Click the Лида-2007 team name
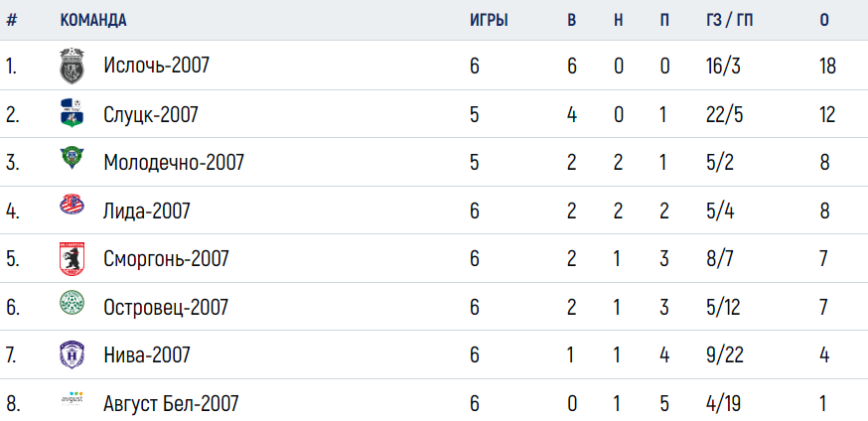The width and height of the screenshot is (868, 421). (x=147, y=210)
